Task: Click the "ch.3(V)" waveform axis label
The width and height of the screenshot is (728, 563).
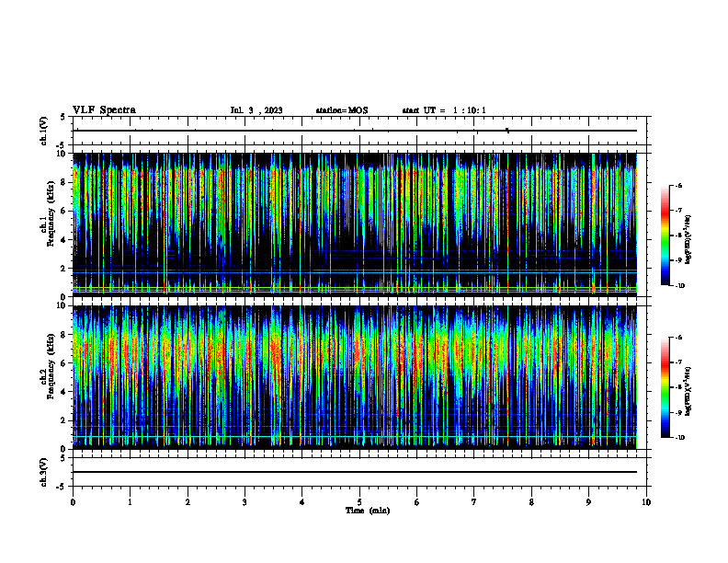Action: [44, 472]
